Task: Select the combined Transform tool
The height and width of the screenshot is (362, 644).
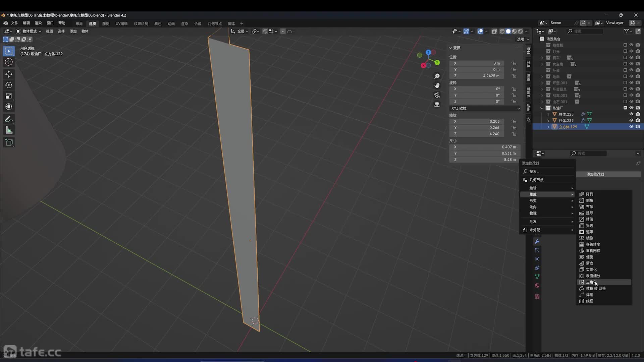Action: (9, 107)
